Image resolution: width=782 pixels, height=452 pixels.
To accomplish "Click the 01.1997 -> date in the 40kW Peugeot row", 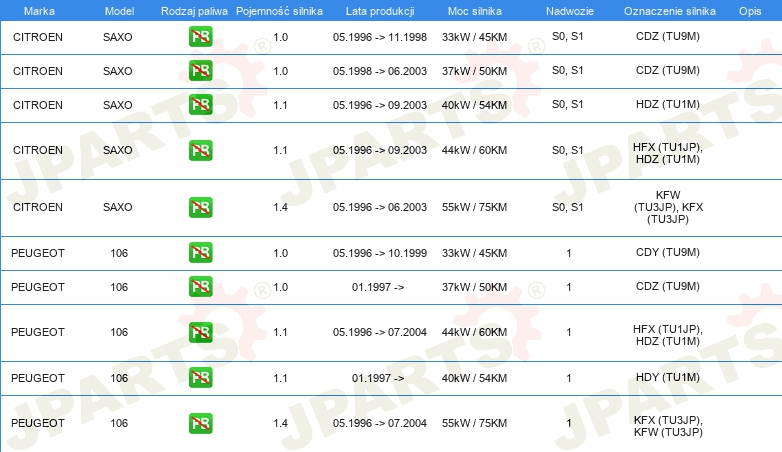I will click(378, 378).
